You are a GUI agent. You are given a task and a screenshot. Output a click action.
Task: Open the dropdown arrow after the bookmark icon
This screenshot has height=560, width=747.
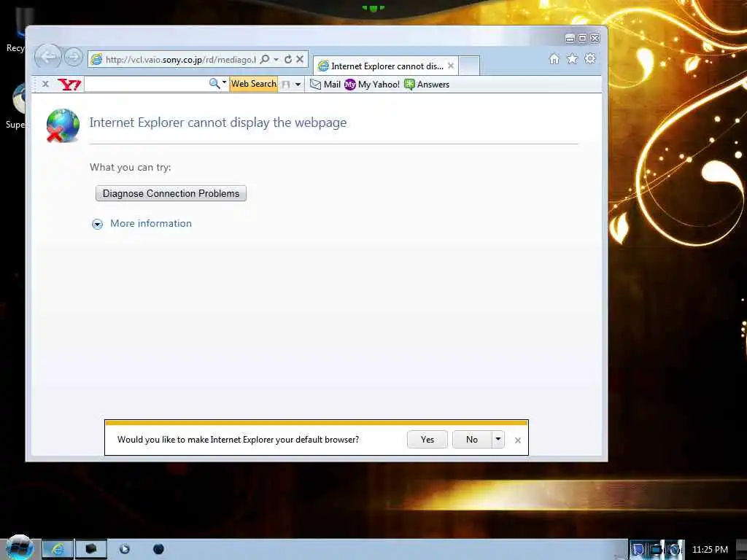(x=298, y=85)
